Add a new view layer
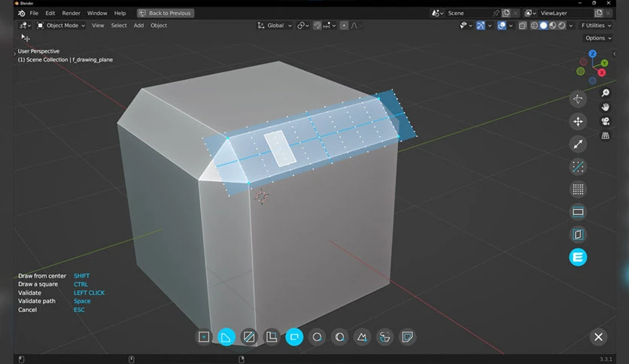629x364 pixels. [x=598, y=14]
